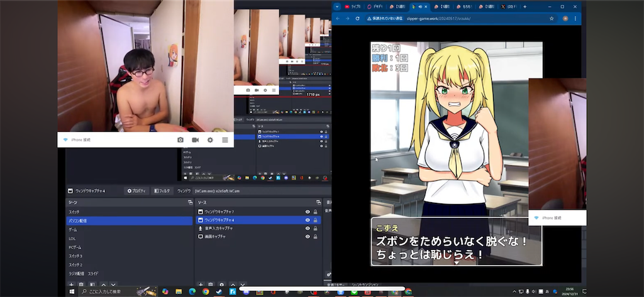Image resolution: width=644 pixels, height=297 pixels.
Task: Select the 音声入力キャプチャ source
Action: click(x=258, y=229)
